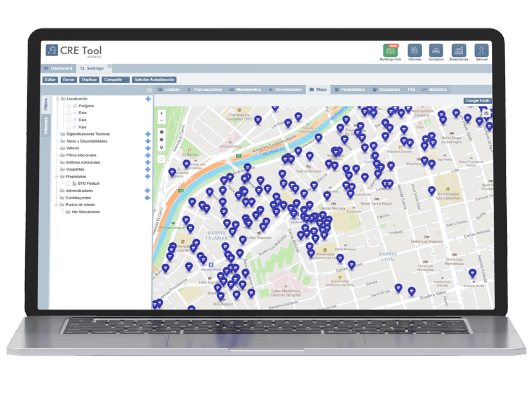Click the pin beside Universidad San Sebastián

point(432,190)
